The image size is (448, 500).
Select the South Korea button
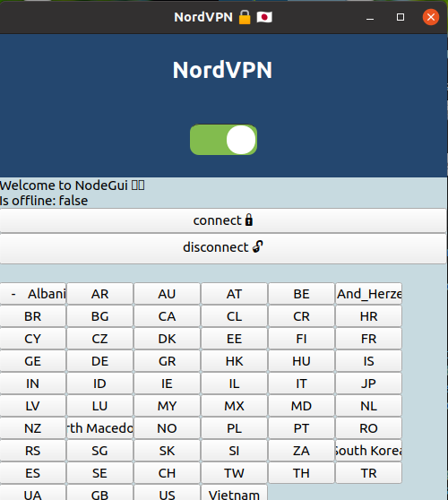point(368,451)
